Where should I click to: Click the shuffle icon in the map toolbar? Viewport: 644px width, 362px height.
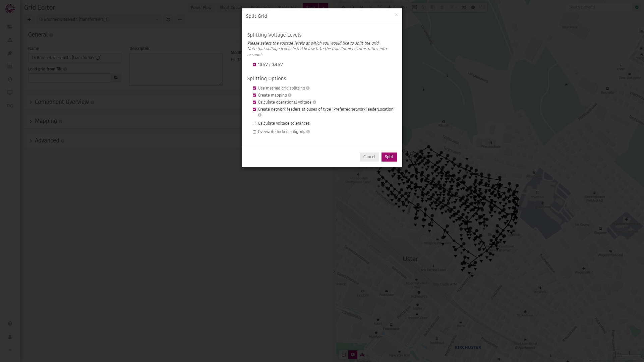(464, 7)
